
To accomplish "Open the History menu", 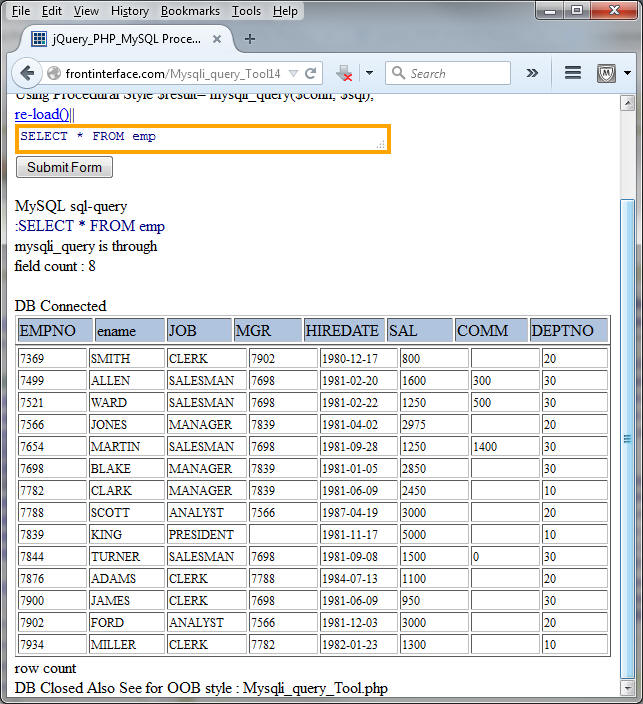I will pyautogui.click(x=130, y=11).
